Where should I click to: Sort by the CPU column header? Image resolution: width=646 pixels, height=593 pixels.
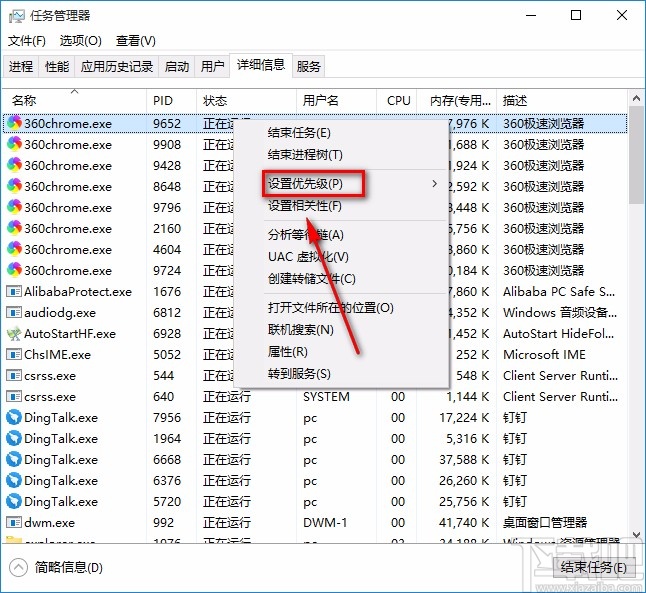click(396, 100)
